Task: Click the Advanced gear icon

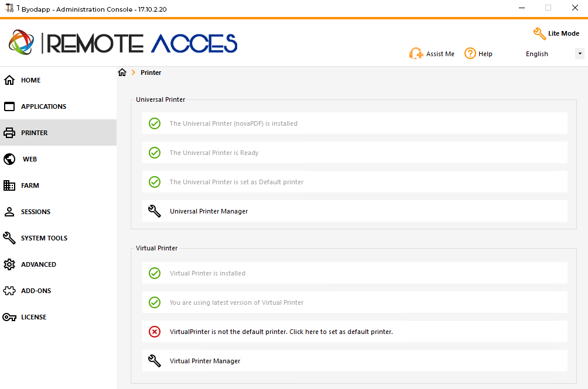Action: (x=9, y=264)
